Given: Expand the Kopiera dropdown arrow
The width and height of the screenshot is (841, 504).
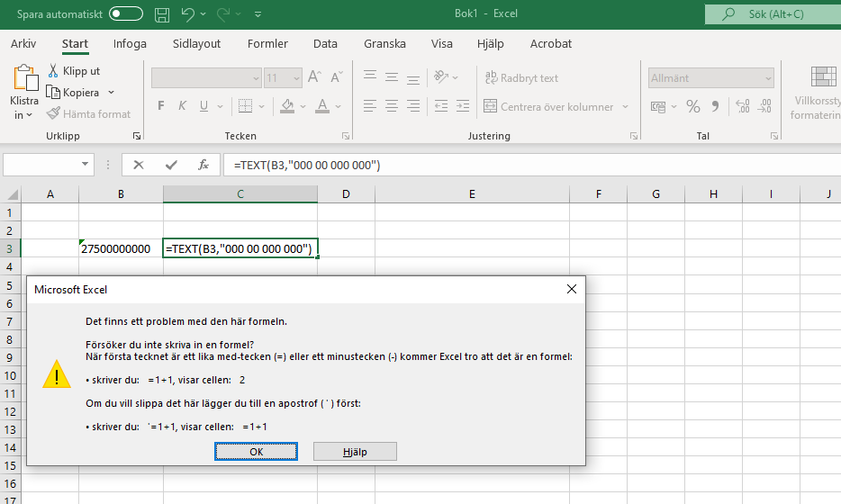Looking at the screenshot, I should [112, 92].
